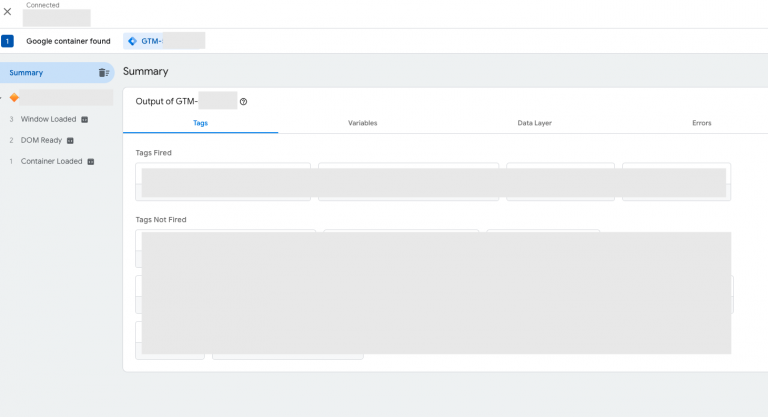Select the Window Loaded event
Image resolution: width=768 pixels, height=417 pixels.
click(x=48, y=119)
